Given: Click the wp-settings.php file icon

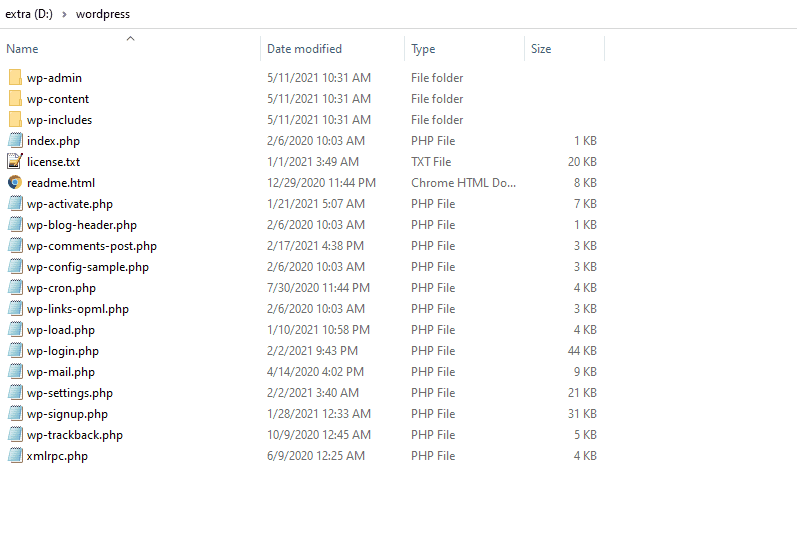Looking at the screenshot, I should (x=15, y=393).
